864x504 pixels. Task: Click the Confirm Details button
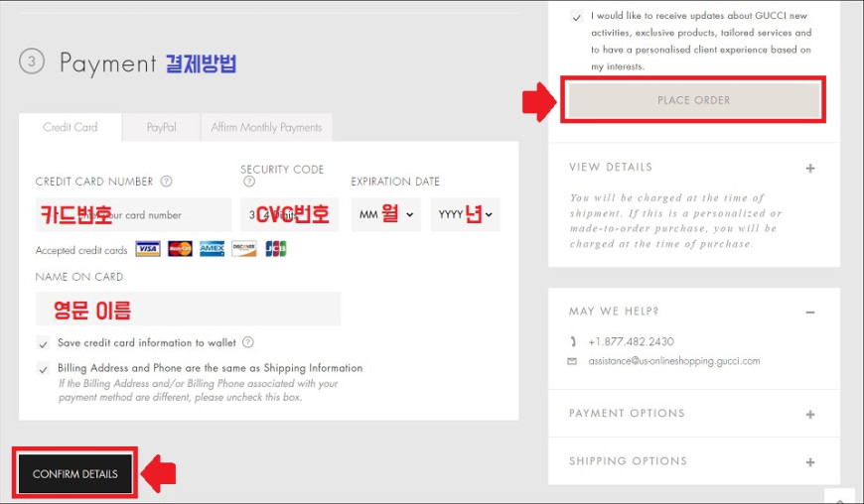(x=74, y=473)
